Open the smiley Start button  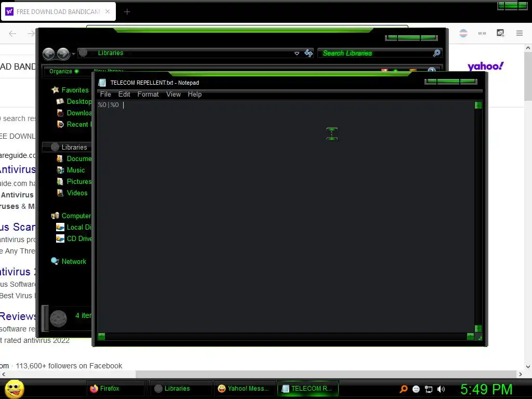tap(15, 389)
